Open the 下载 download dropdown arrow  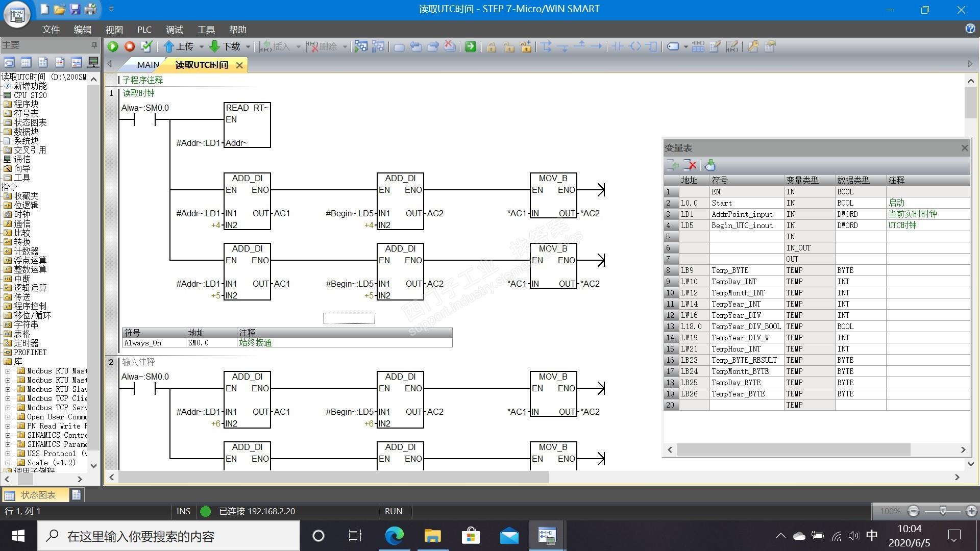(x=248, y=47)
